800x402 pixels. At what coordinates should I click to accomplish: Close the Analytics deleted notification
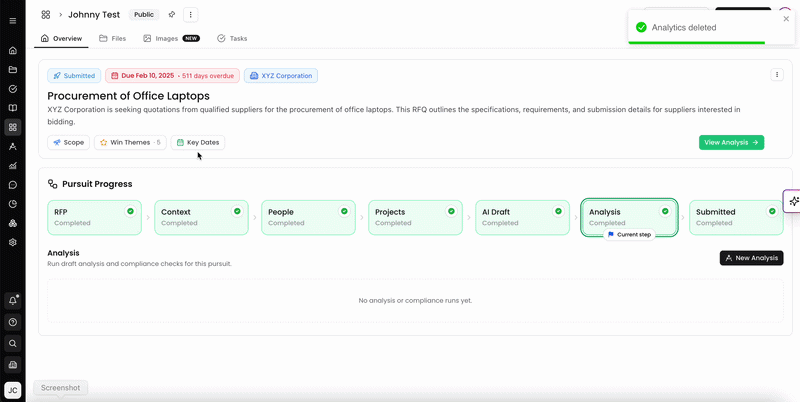click(786, 19)
